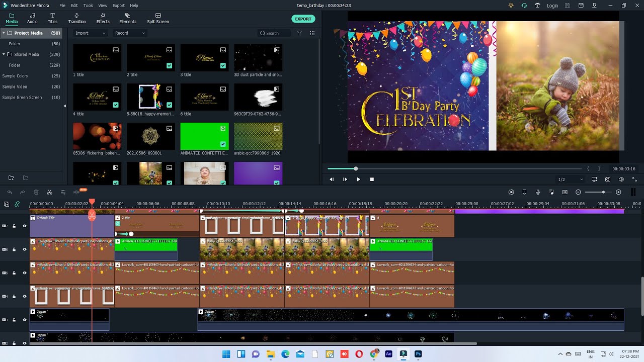This screenshot has width=644, height=362.
Task: Step back one frame in preview
Action: [331, 179]
